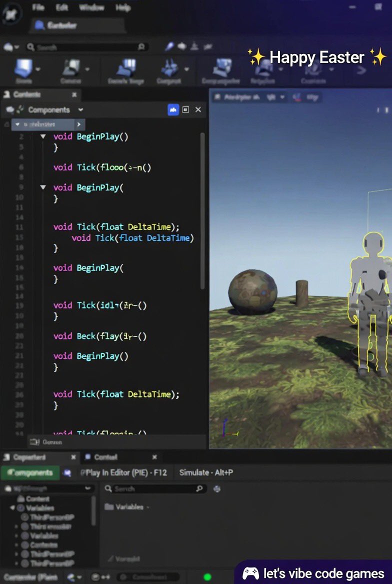Click the blue monitor icon labeled Store in main toolbar
392x584 pixels.
(x=23, y=71)
